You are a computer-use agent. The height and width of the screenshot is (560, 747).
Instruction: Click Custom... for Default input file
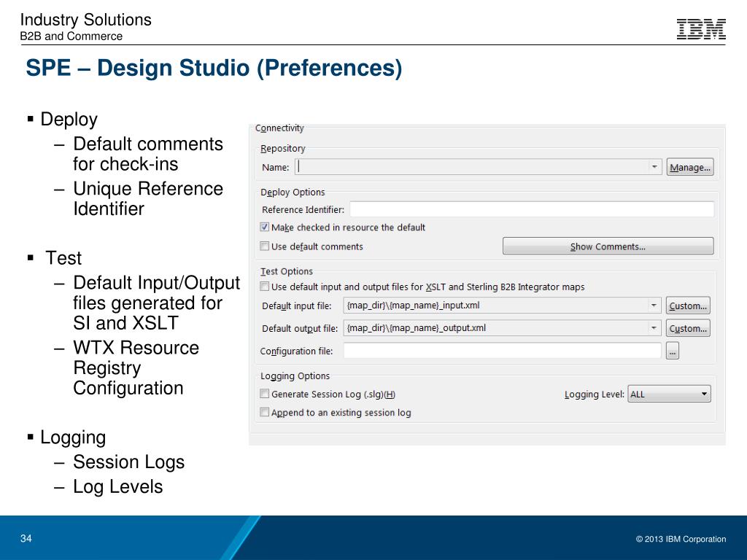click(688, 306)
